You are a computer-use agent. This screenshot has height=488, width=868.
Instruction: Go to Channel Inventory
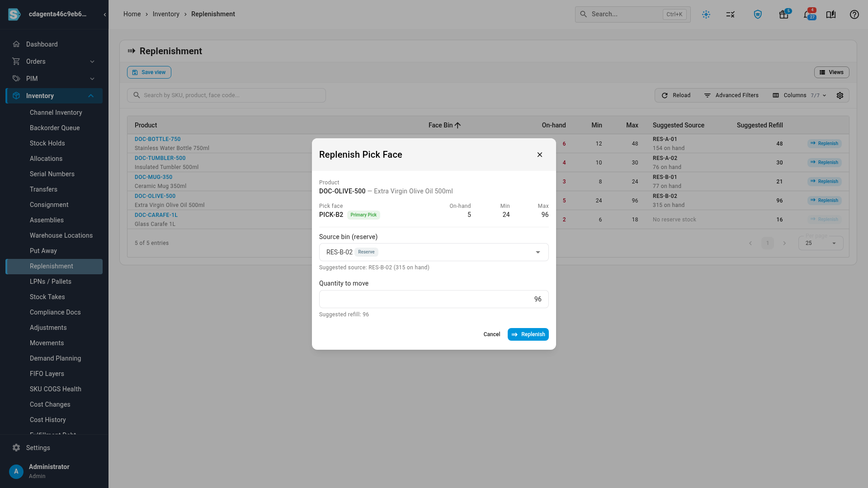(56, 113)
